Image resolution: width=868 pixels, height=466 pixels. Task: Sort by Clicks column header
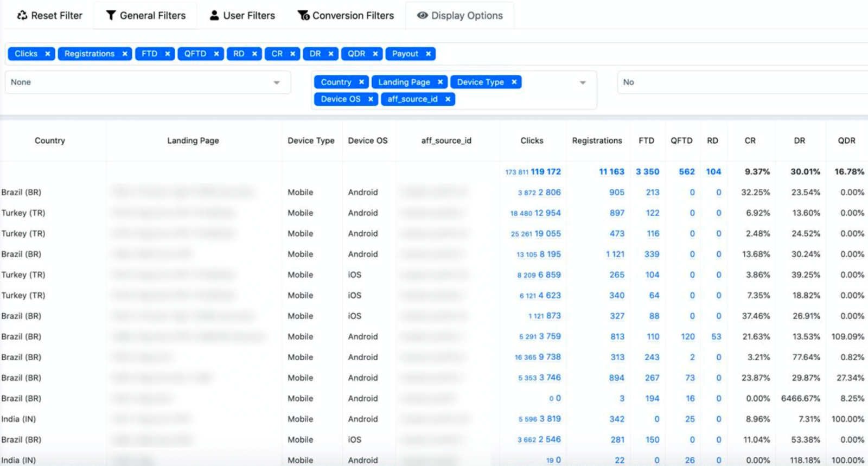[x=532, y=141]
